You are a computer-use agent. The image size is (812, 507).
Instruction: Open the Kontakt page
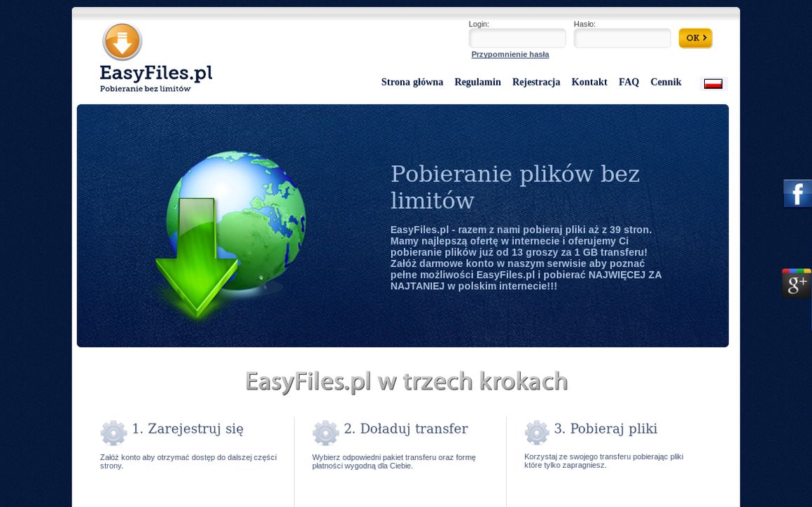pos(589,82)
